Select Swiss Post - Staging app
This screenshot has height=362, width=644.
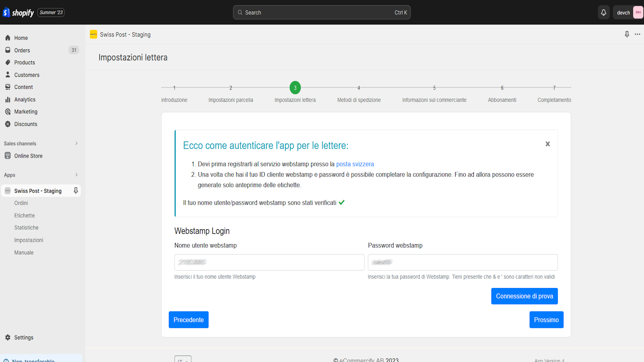(37, 191)
